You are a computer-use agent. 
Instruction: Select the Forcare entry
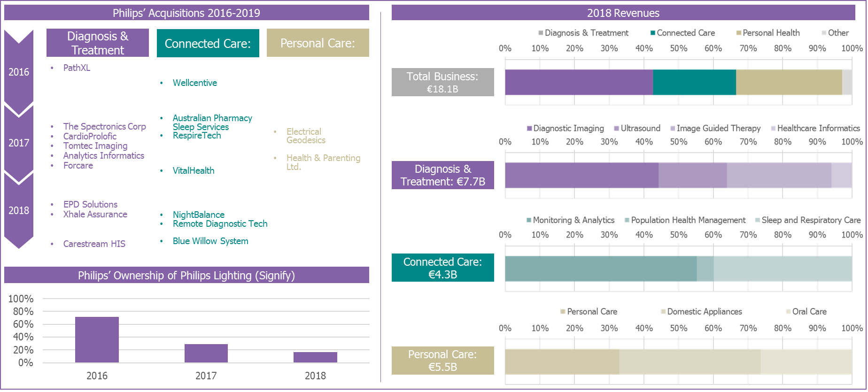pos(78,165)
